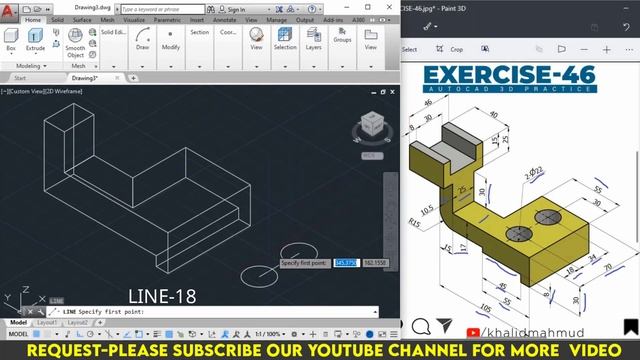
Task: Toggle MODEL space button in status bar
Action: tap(18, 334)
